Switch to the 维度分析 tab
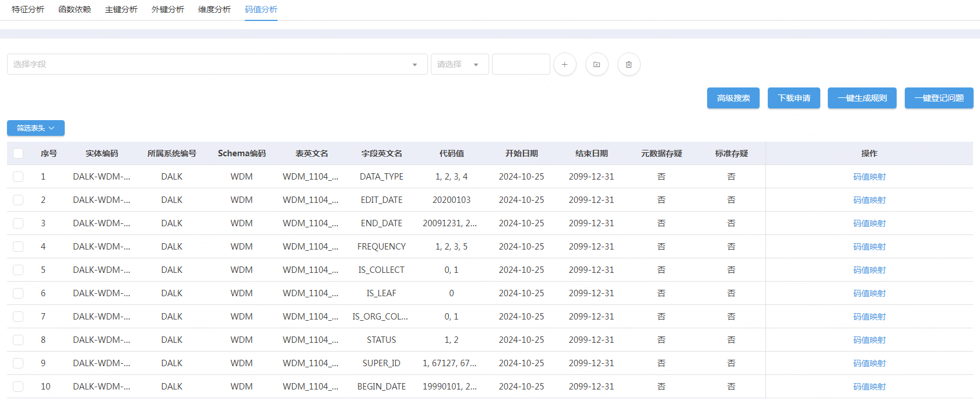Image resolution: width=980 pixels, height=407 pixels. coord(215,9)
